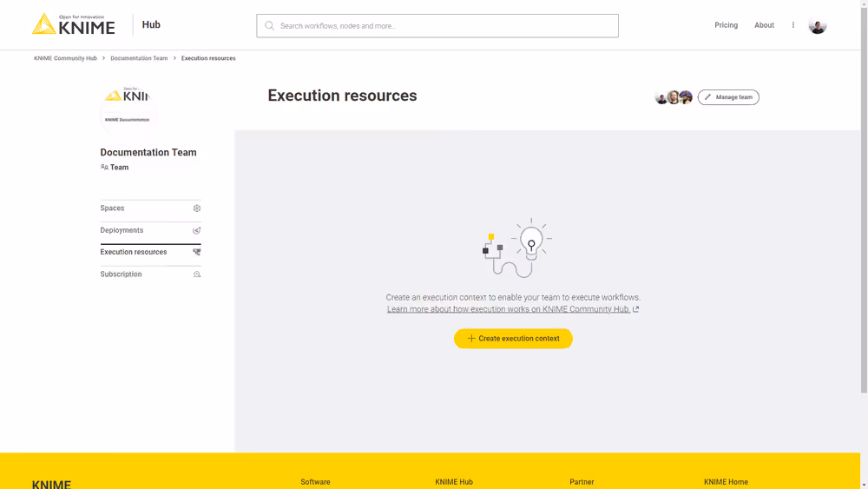The height and width of the screenshot is (489, 868).
Task: Open the three-dot more options menu
Action: pyautogui.click(x=792, y=25)
